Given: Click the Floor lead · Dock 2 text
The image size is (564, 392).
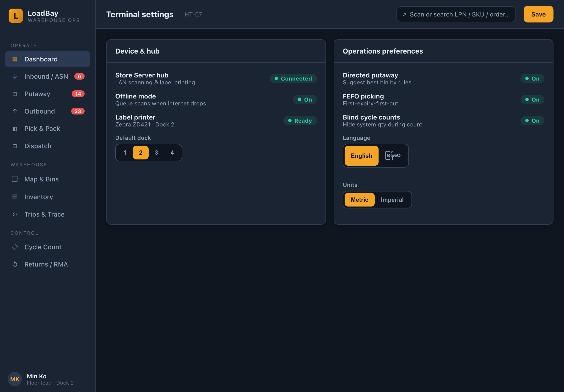Looking at the screenshot, I should pyautogui.click(x=50, y=383).
